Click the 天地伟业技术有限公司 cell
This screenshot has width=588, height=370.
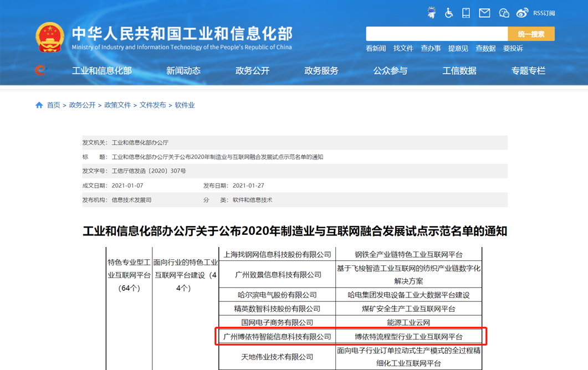(x=277, y=357)
